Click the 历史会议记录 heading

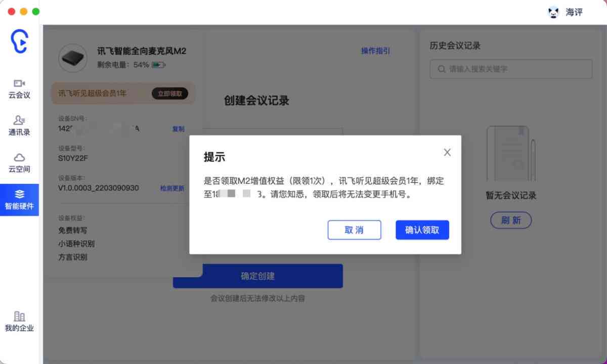(455, 45)
